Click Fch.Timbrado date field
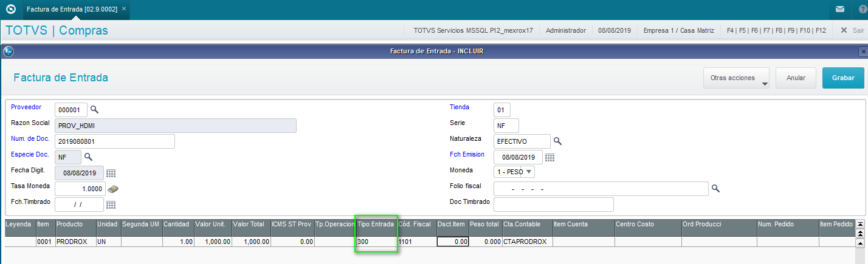Viewport: 868px width, 264px height. pos(80,205)
